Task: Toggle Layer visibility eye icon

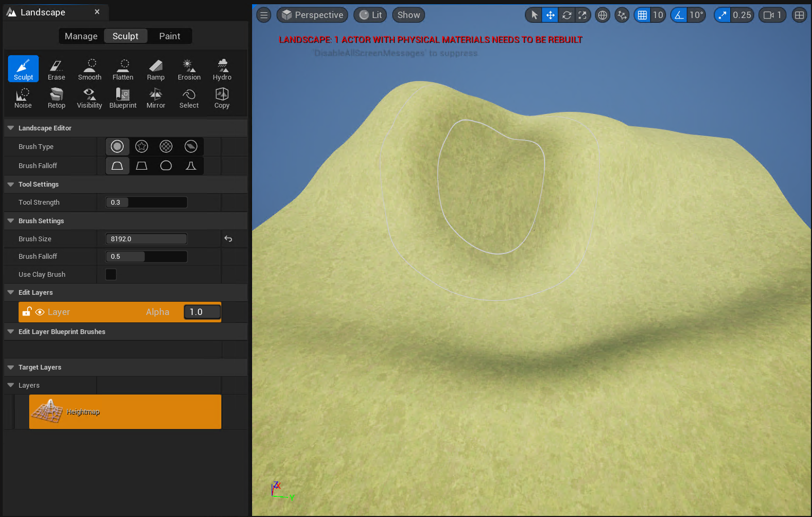Action: click(x=40, y=312)
